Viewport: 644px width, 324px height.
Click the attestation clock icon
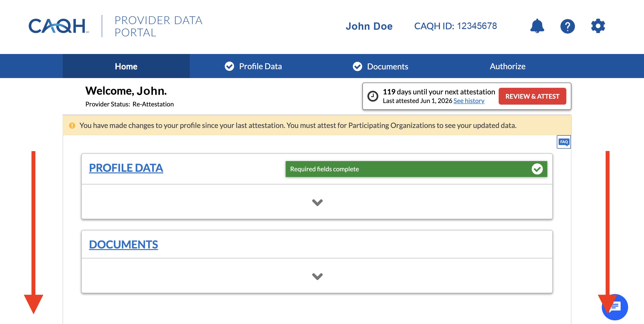click(x=373, y=96)
